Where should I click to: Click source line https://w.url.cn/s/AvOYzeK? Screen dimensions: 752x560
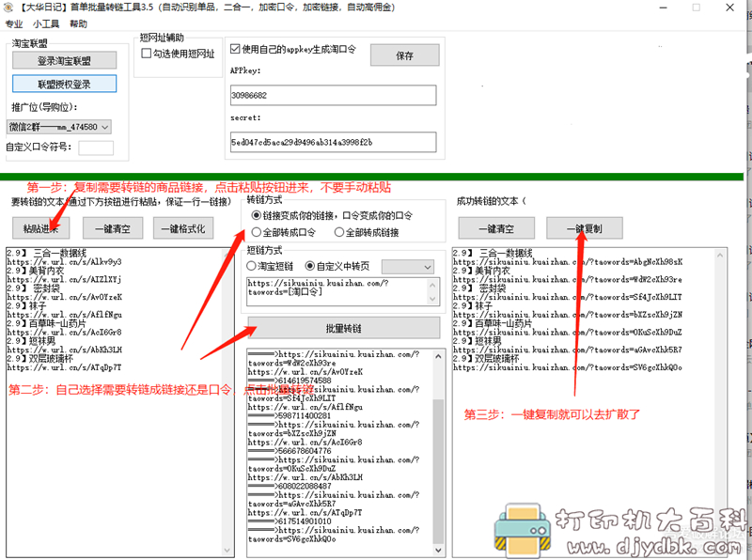(x=64, y=297)
